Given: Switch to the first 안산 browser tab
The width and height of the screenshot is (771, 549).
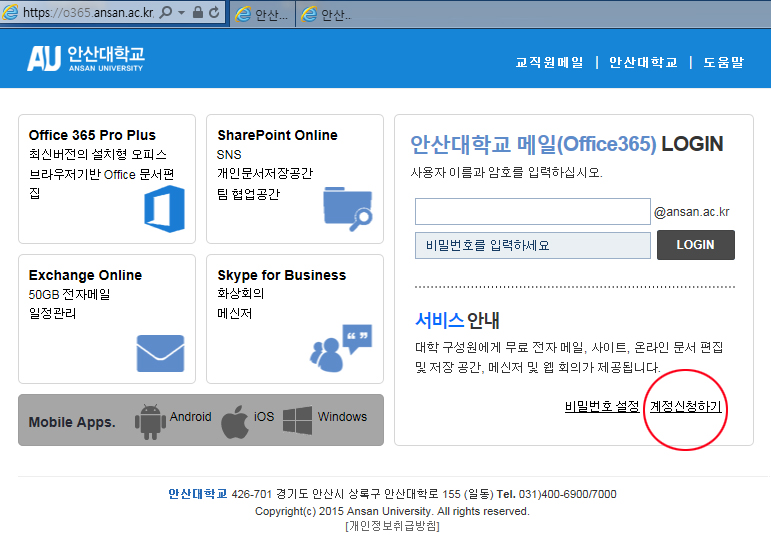Looking at the screenshot, I should pos(262,14).
